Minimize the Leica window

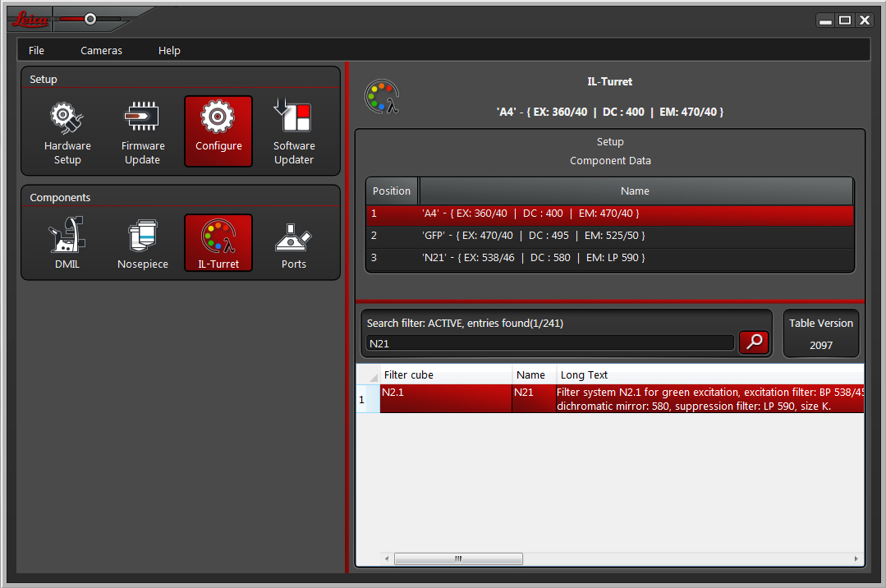pos(825,21)
